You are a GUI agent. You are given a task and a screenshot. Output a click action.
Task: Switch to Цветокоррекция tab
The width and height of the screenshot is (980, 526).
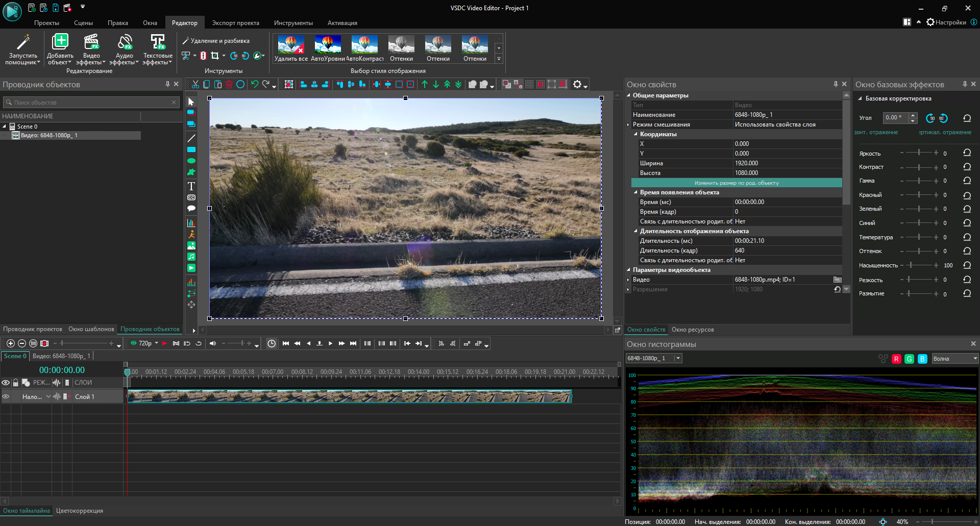pos(80,511)
